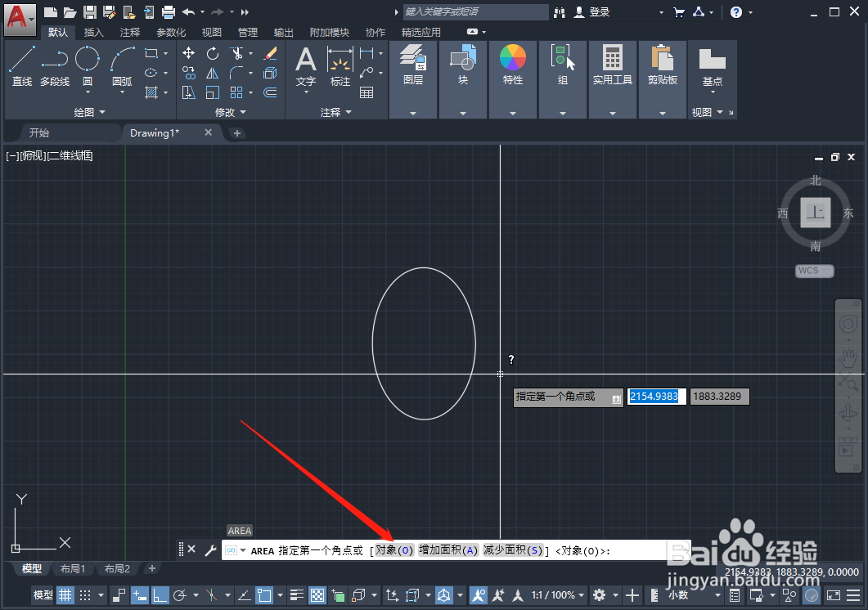Toggle polar tracking in status bar
The width and height of the screenshot is (868, 610).
(179, 595)
